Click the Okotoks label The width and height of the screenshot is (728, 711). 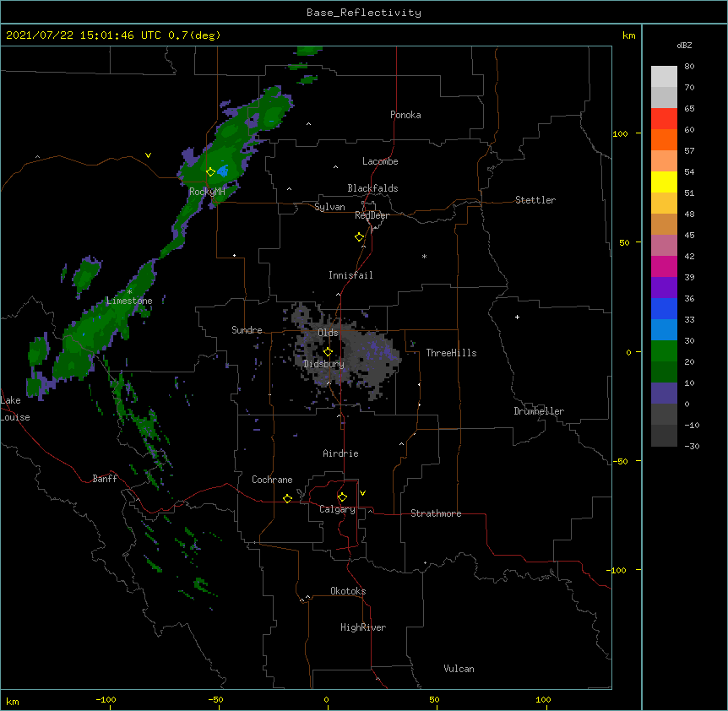click(x=348, y=591)
